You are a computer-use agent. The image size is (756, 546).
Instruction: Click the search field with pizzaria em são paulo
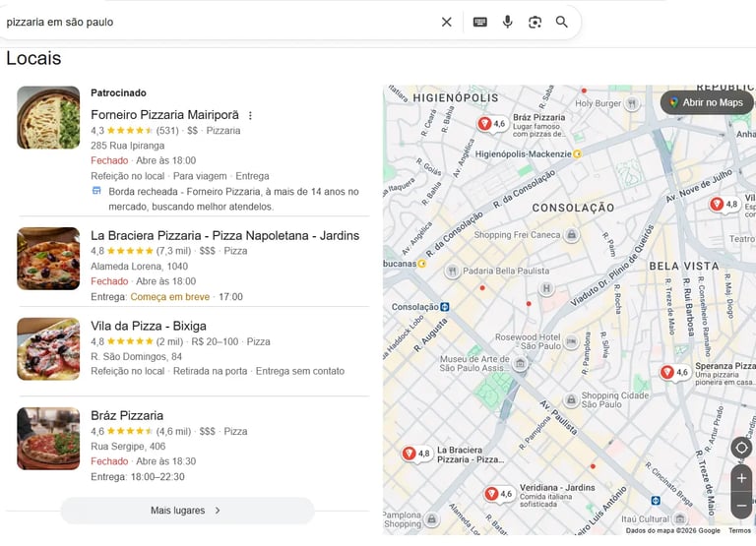click(217, 22)
